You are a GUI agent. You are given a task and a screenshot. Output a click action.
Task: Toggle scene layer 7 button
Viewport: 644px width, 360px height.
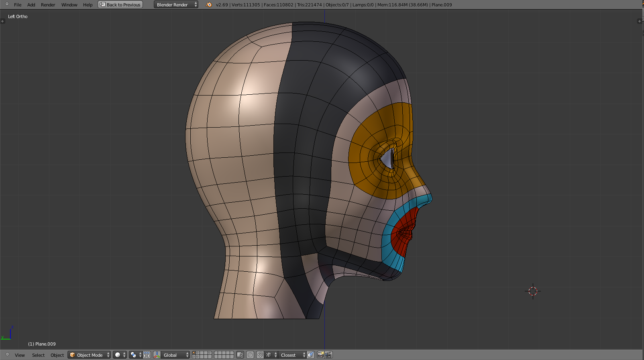click(x=220, y=353)
